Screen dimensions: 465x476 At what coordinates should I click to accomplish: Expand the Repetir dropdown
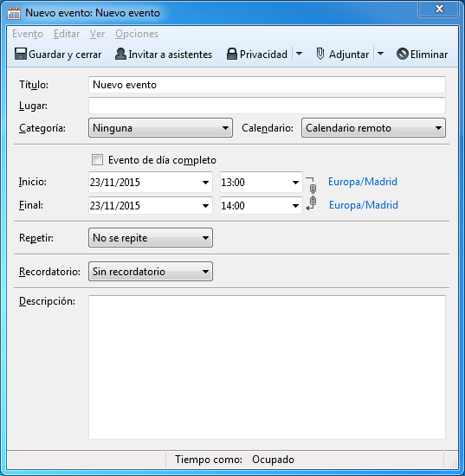[x=151, y=238]
